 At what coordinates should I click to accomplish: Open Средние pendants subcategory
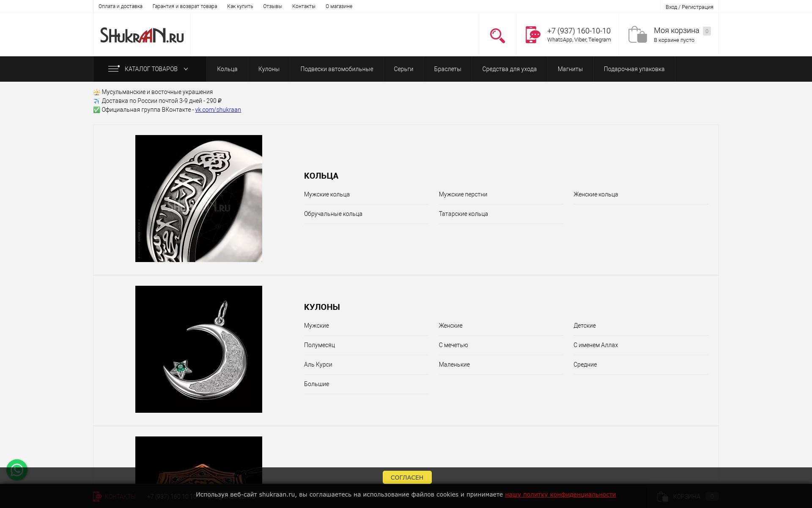click(585, 364)
